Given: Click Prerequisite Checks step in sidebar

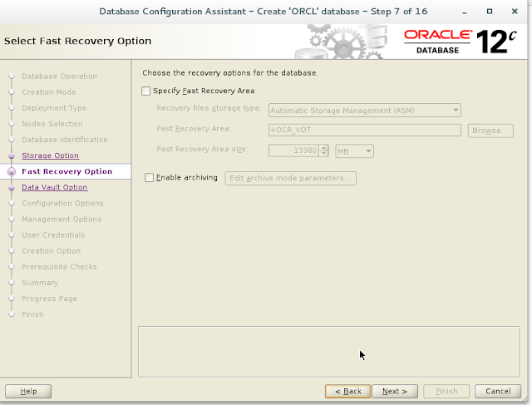Looking at the screenshot, I should pyautogui.click(x=59, y=267).
